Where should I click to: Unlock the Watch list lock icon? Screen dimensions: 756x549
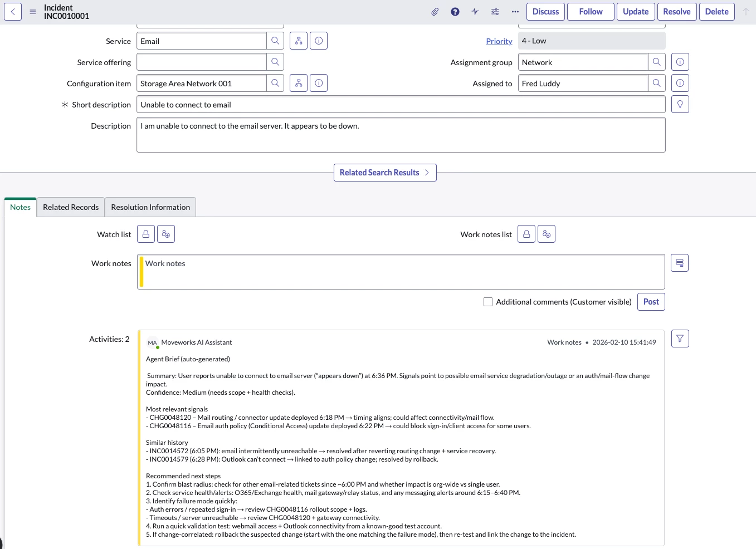[146, 234]
